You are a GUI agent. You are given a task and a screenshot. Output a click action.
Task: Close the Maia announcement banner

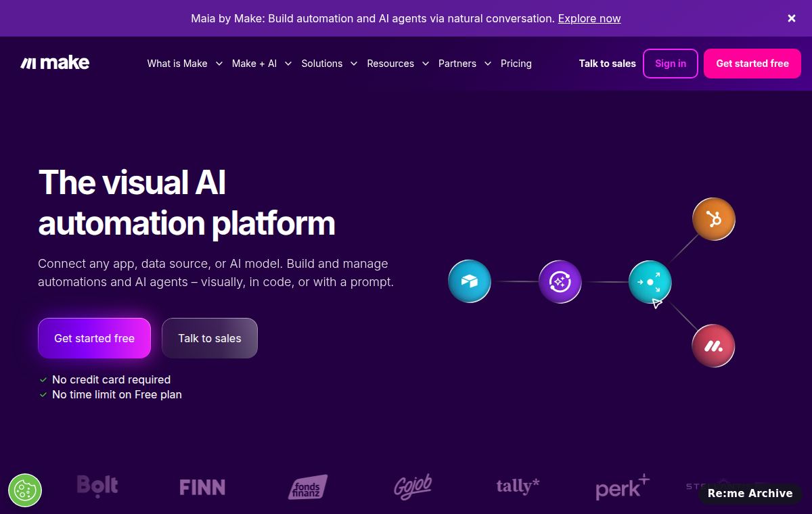(792, 18)
